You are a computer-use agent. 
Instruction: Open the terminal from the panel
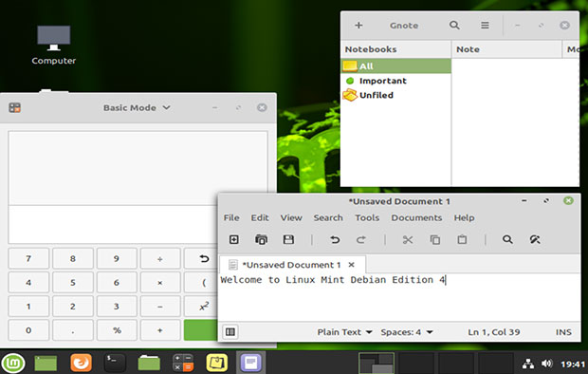115,364
